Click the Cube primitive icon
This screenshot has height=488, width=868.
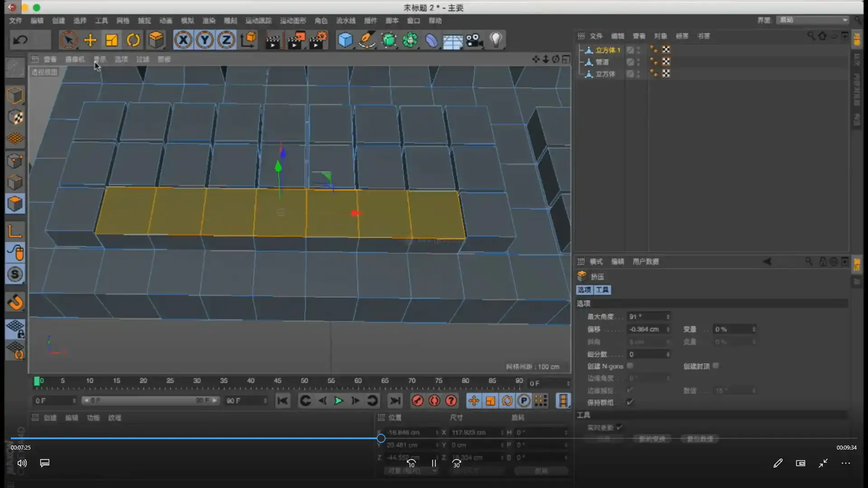345,40
